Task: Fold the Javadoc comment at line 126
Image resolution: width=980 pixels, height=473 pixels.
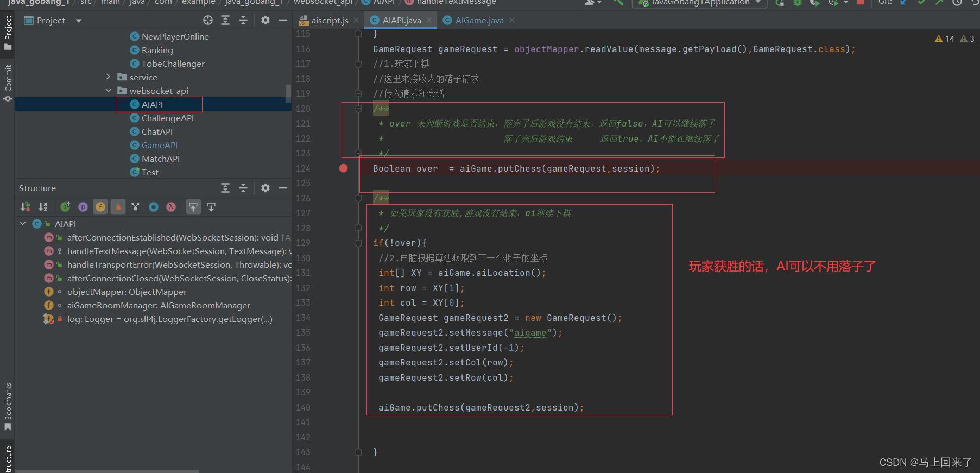Action: tap(358, 198)
